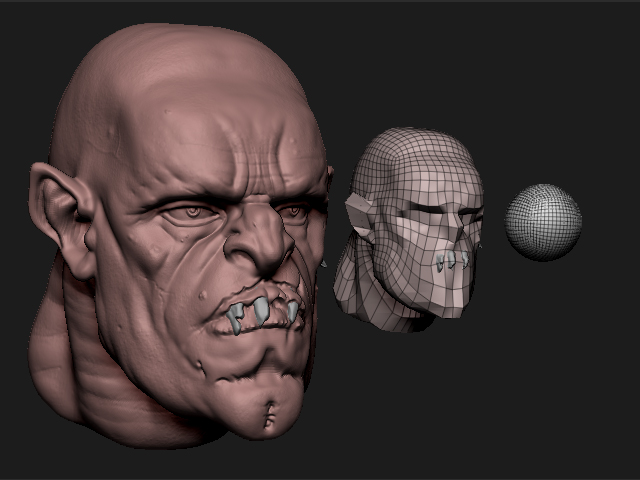Select the low-poly wireframe orc head
This screenshot has height=480, width=640.
pos(409,229)
